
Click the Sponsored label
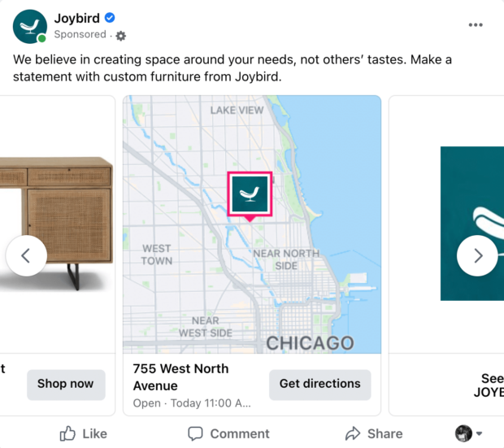[x=80, y=34]
